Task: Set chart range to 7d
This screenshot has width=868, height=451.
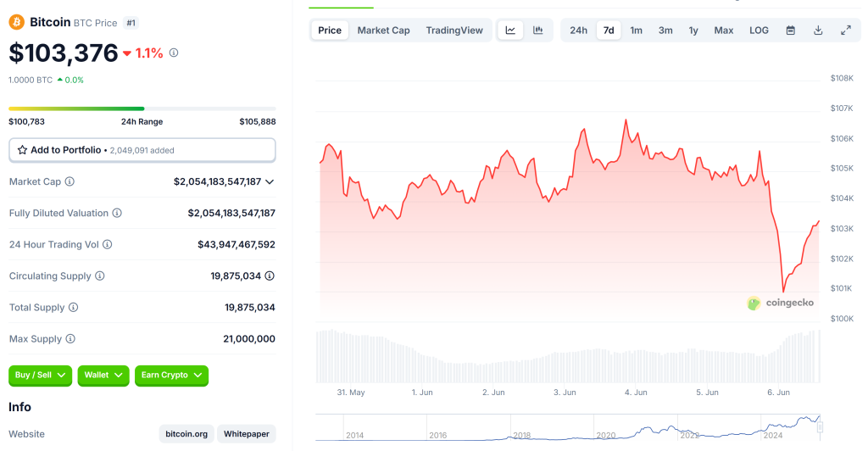Action: [x=609, y=31]
